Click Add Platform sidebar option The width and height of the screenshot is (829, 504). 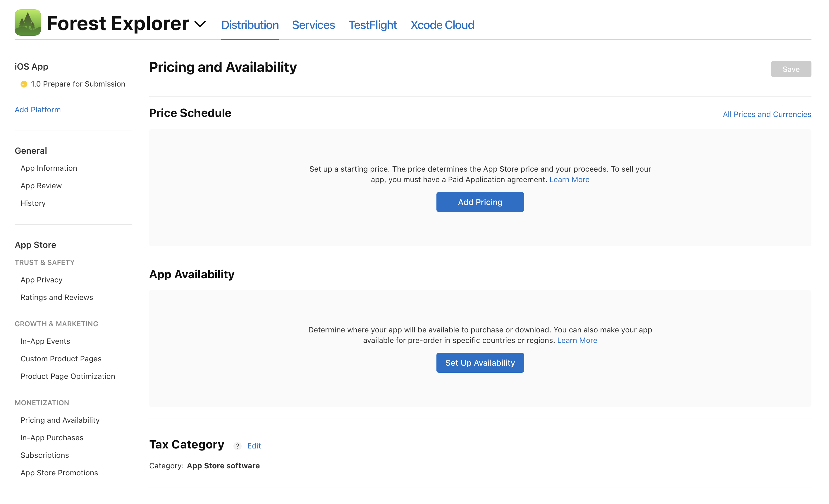point(37,109)
